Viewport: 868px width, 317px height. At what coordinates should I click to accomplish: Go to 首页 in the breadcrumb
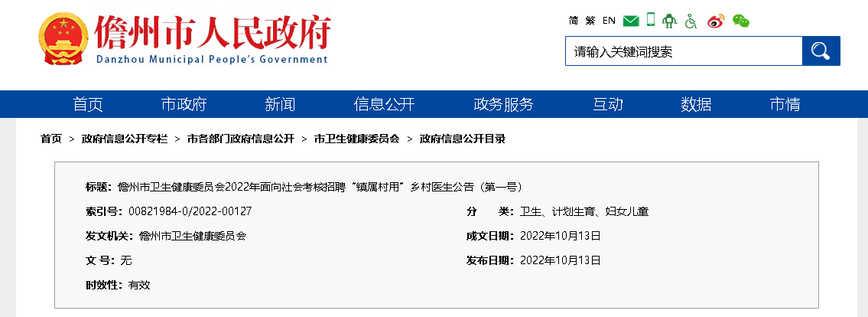(51, 139)
